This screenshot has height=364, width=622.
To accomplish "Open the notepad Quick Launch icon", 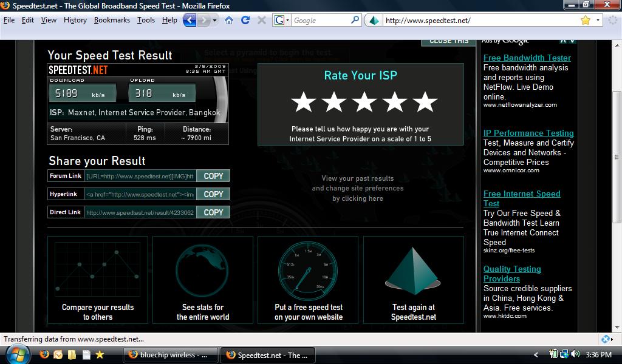I will pos(86,354).
